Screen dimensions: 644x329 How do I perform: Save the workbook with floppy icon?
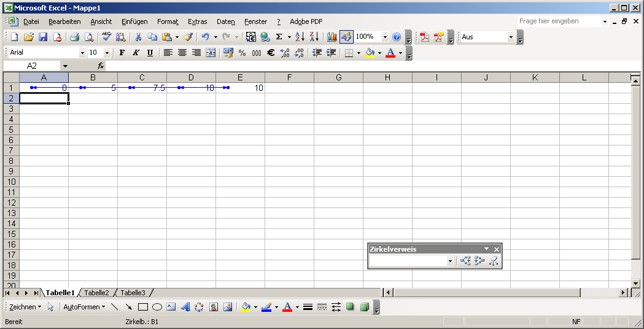point(43,37)
